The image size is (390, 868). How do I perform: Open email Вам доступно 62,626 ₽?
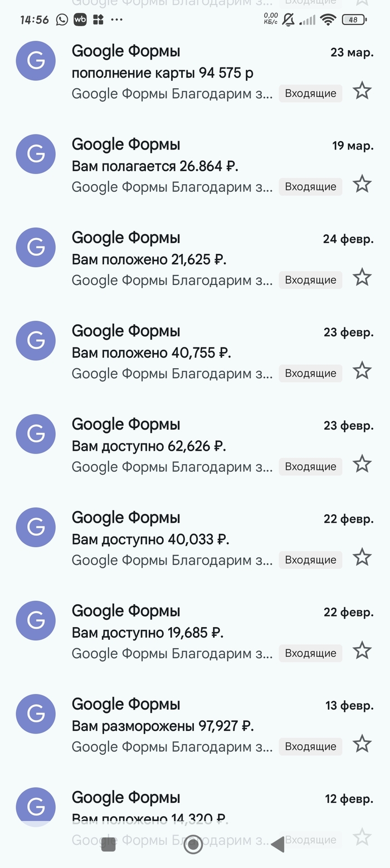(167, 446)
